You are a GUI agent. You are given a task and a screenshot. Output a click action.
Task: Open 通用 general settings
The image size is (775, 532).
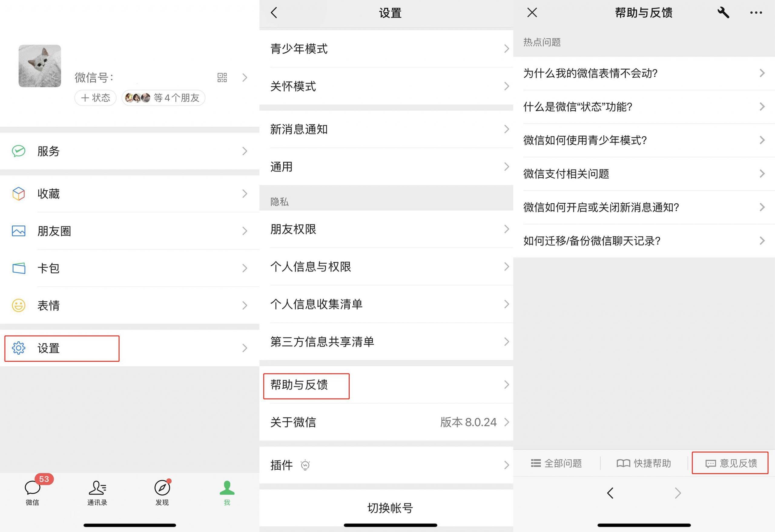point(386,167)
